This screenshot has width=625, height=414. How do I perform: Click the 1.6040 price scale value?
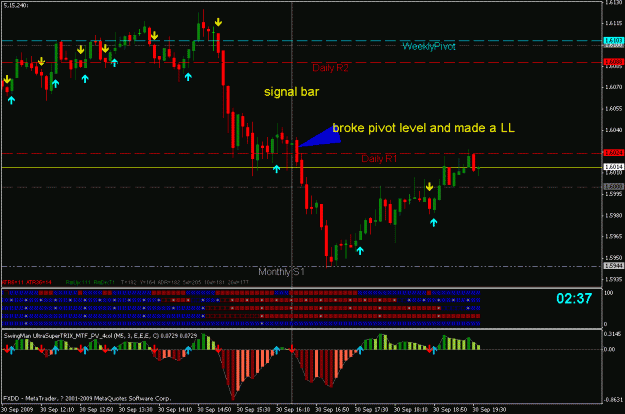click(x=613, y=130)
